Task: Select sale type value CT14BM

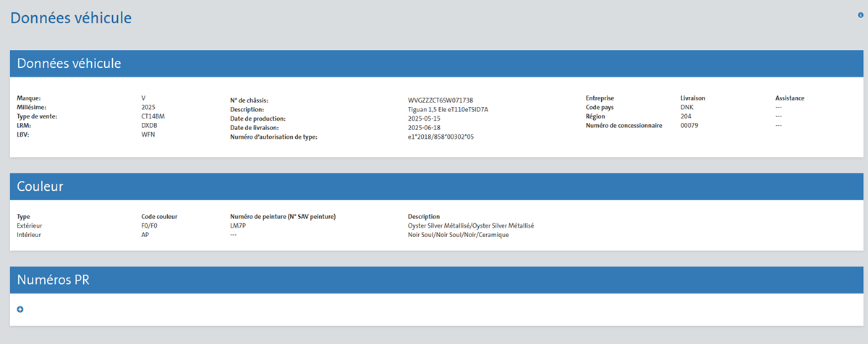Action: pos(155,116)
